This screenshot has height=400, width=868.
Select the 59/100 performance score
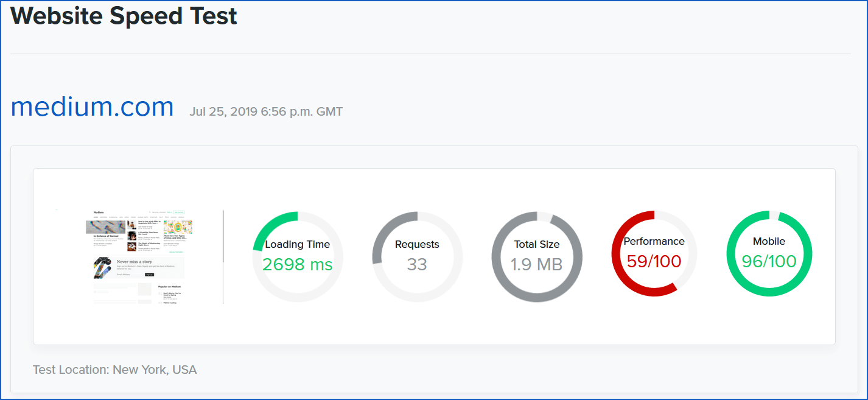click(654, 262)
